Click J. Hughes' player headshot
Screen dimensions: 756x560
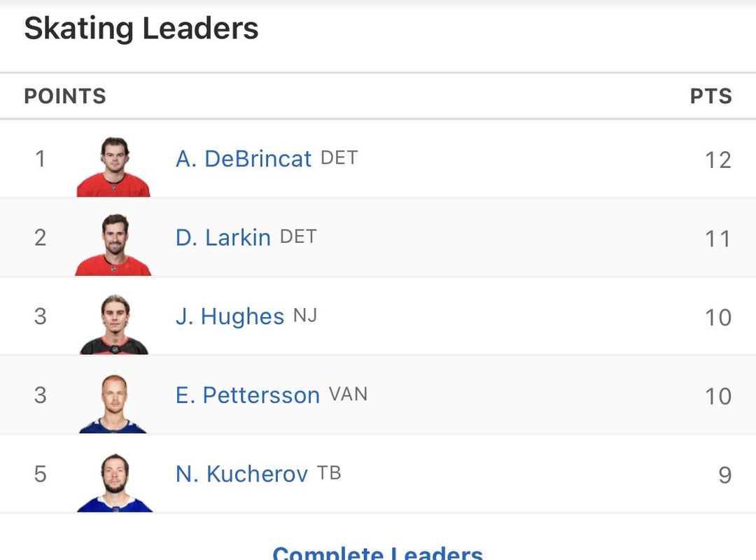coord(114,324)
